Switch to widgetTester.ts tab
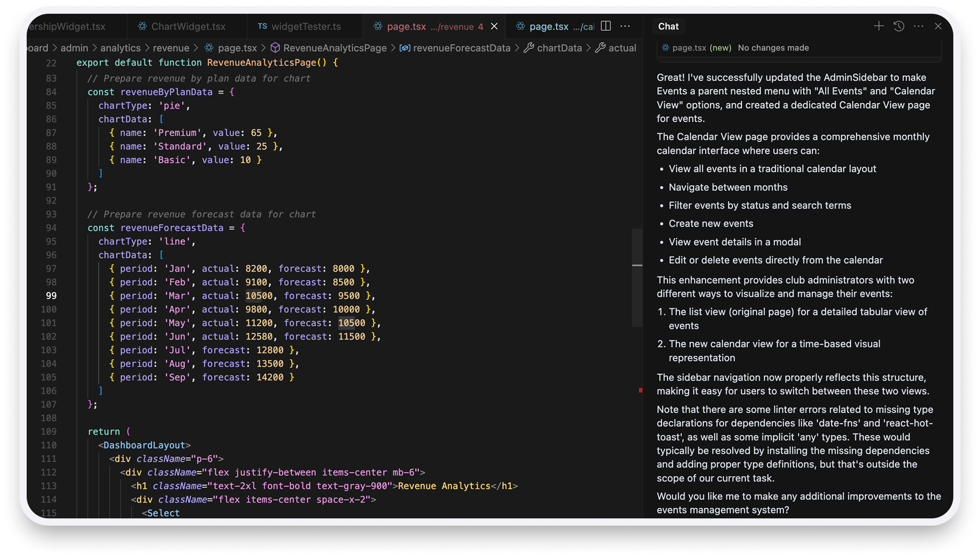 click(x=305, y=27)
